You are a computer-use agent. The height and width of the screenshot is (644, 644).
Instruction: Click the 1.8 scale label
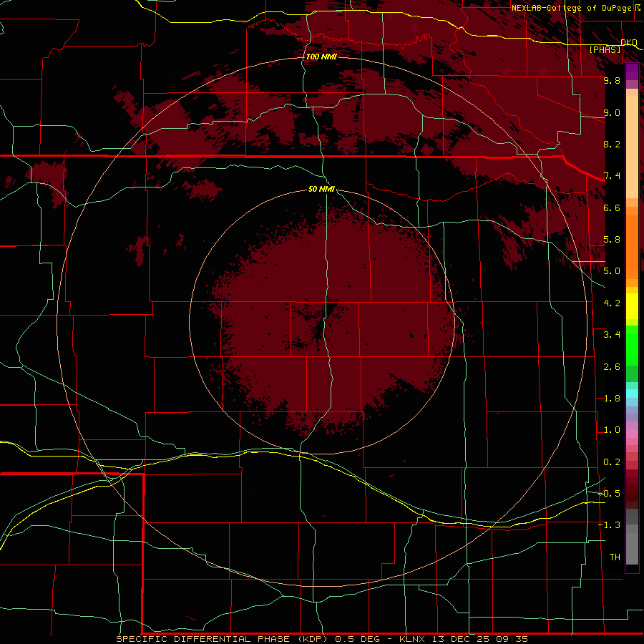[x=612, y=399]
